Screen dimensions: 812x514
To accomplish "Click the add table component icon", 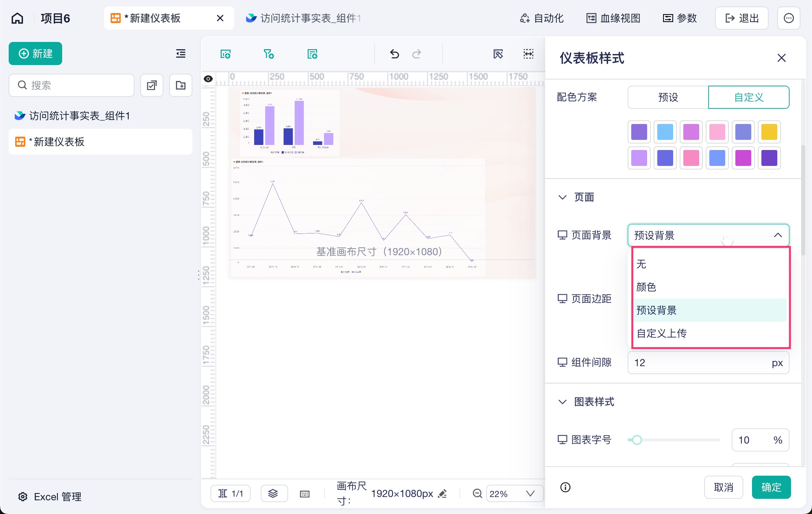I will [x=312, y=54].
